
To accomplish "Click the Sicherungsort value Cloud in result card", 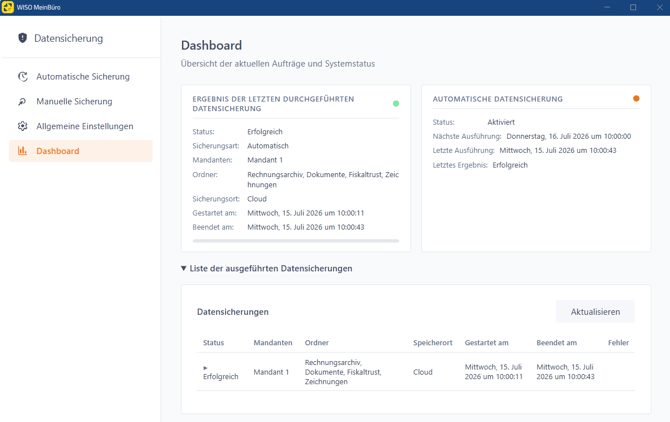I will 257,199.
